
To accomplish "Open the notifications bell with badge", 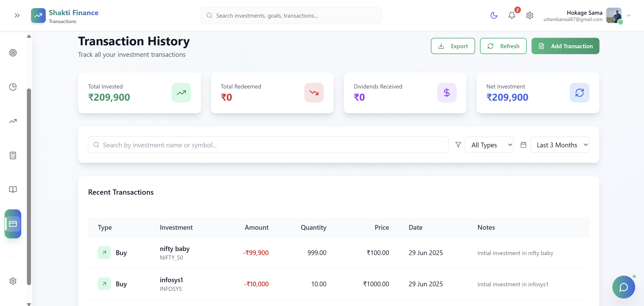I will click(x=512, y=15).
